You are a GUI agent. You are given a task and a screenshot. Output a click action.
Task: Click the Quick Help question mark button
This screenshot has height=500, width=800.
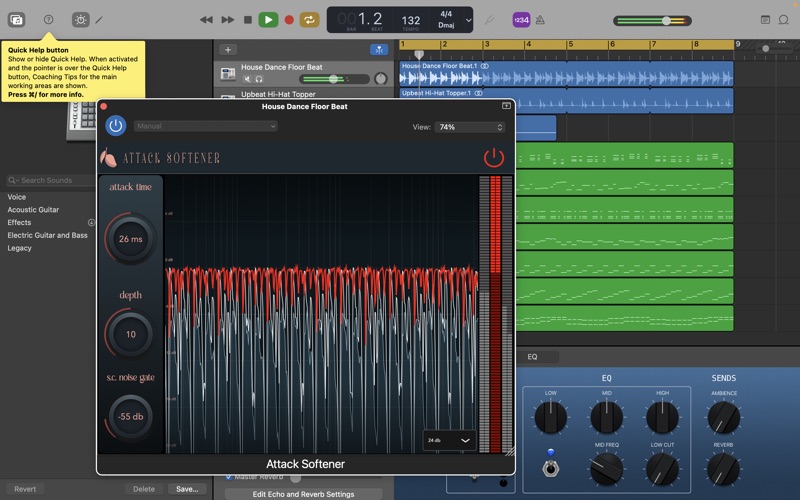pyautogui.click(x=48, y=19)
